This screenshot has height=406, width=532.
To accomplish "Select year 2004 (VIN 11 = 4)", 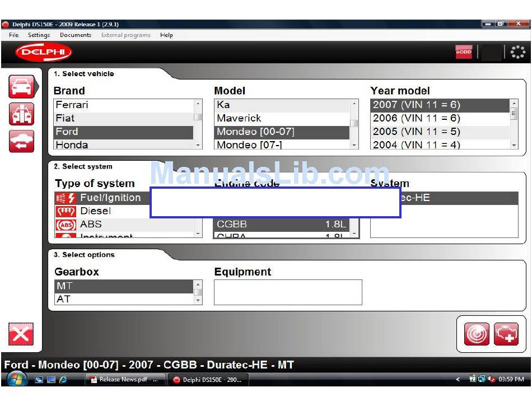I will point(440,144).
